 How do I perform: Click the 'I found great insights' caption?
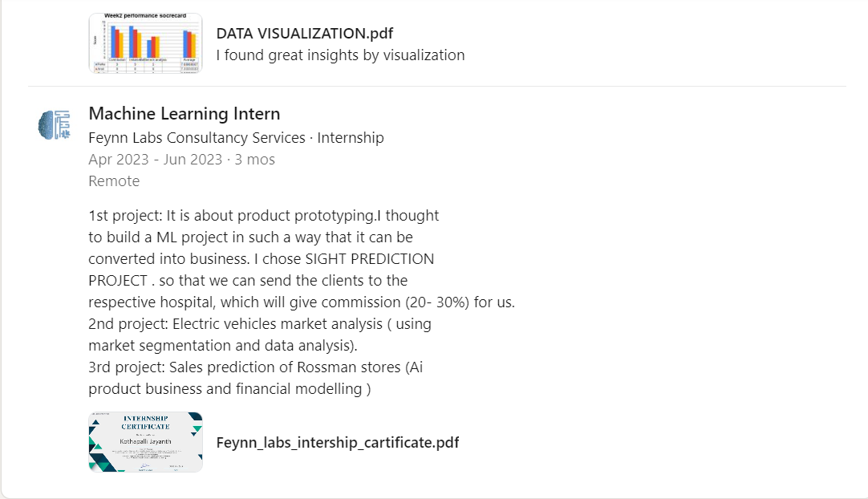340,55
